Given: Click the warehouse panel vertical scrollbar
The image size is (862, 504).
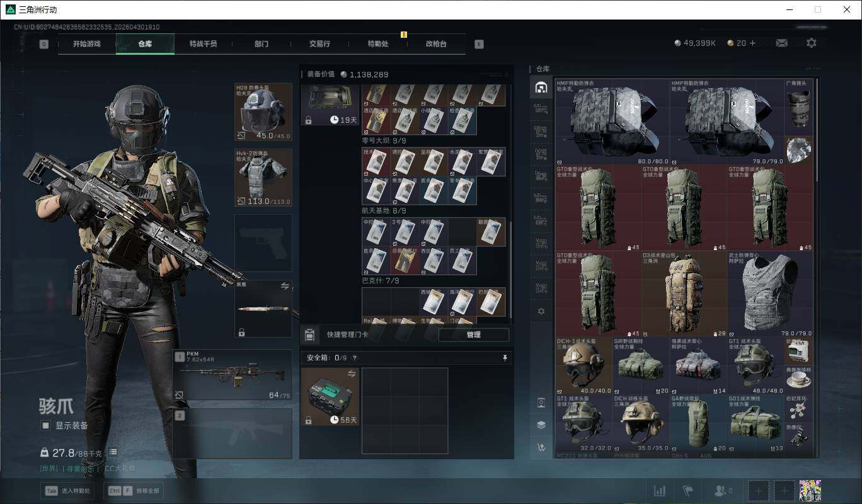Looking at the screenshot, I should coord(817,130).
